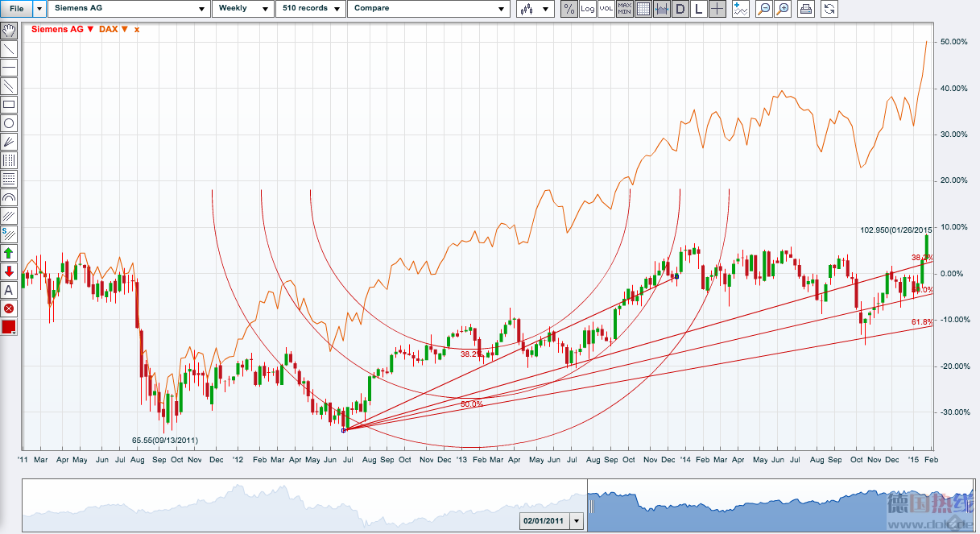This screenshot has height=534, width=980.
Task: Select the horizontal line drawing tool
Action: [9, 68]
